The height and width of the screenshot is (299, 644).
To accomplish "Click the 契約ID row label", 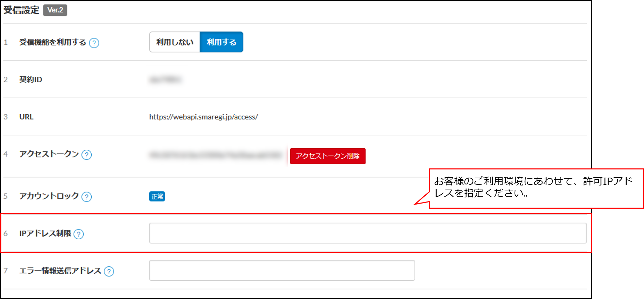I will pos(31,79).
